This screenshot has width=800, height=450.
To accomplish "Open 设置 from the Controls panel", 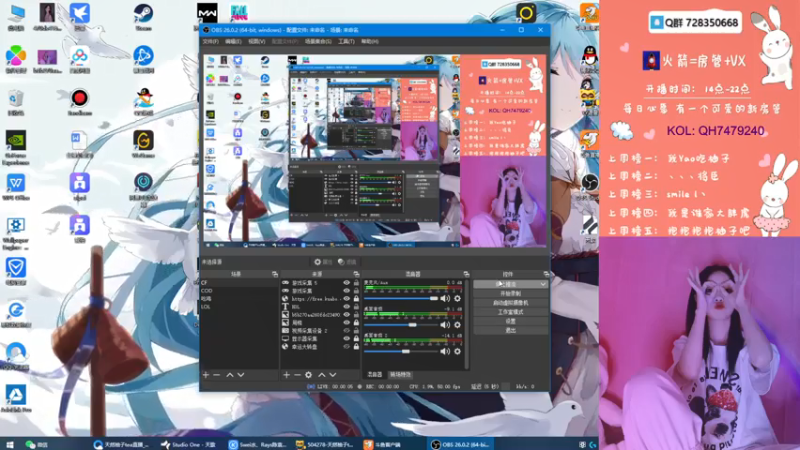I will click(x=510, y=321).
